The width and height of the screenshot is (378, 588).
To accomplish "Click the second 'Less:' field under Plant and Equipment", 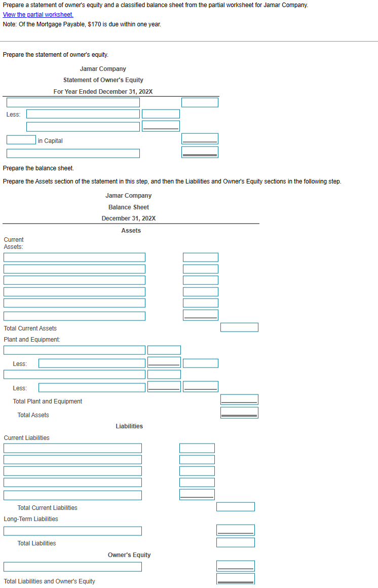I will (x=91, y=387).
